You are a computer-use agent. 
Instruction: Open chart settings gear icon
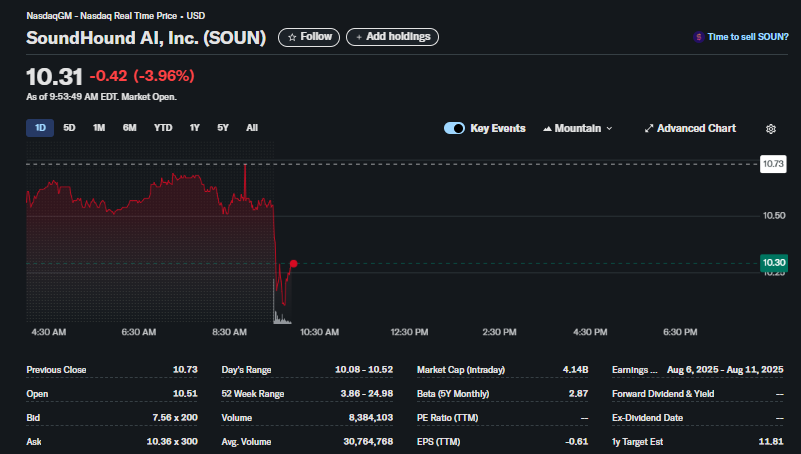point(771,129)
